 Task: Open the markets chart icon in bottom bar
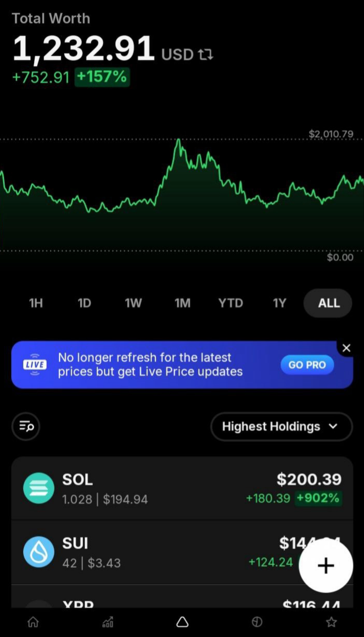[108, 622]
